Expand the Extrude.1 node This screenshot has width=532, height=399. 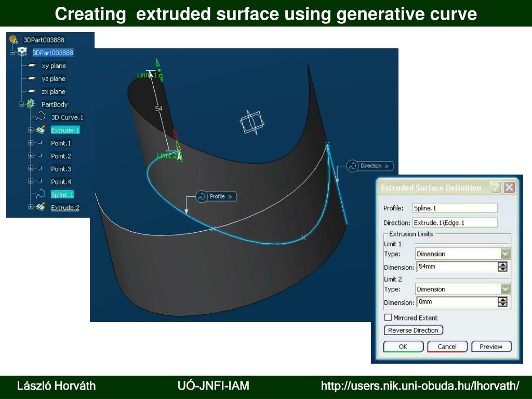31,130
